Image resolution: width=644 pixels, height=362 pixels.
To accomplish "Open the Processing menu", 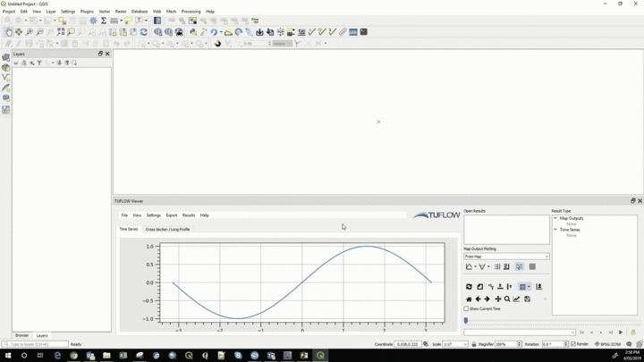I will tap(191, 12).
